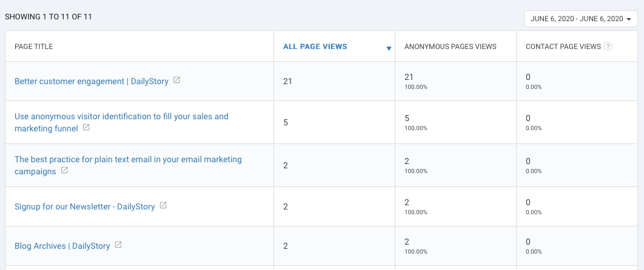Open Signup for our Newsletter - DailyStory
This screenshot has width=644, height=270.
(x=85, y=206)
